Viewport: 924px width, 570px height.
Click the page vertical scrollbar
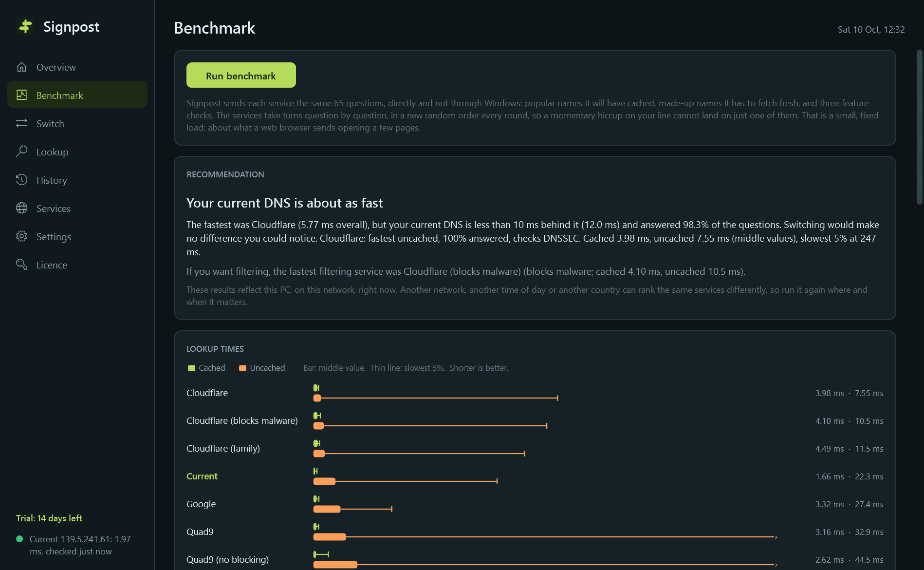tap(919, 127)
